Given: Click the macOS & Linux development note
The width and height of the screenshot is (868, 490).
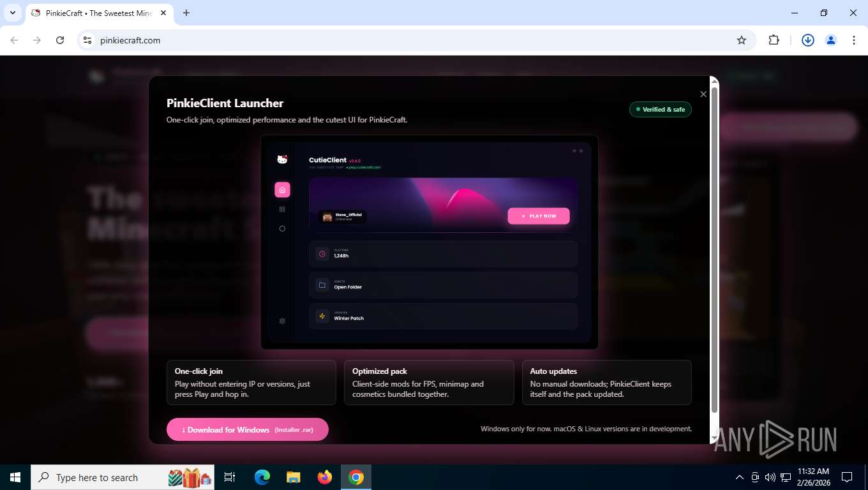Looking at the screenshot, I should coord(586,429).
